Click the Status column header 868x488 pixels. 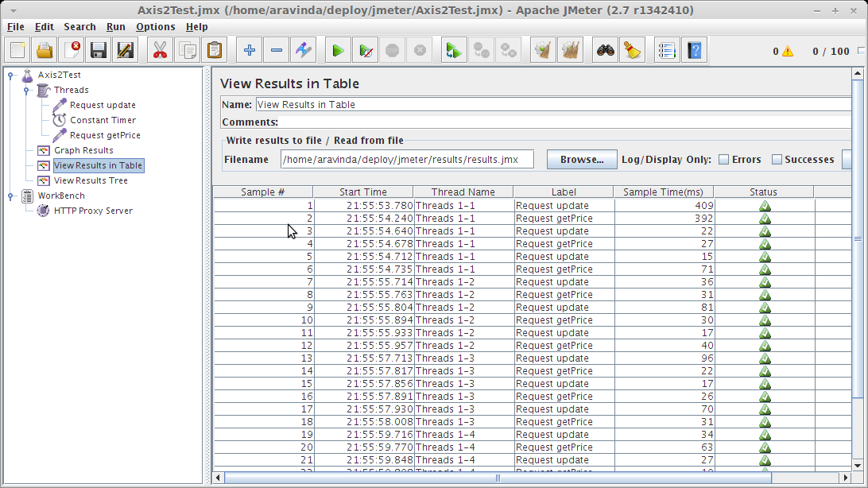[763, 192]
